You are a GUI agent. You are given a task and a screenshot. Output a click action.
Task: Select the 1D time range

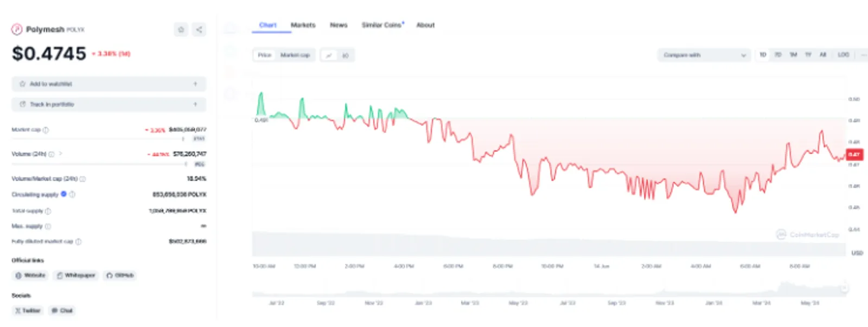click(x=763, y=55)
